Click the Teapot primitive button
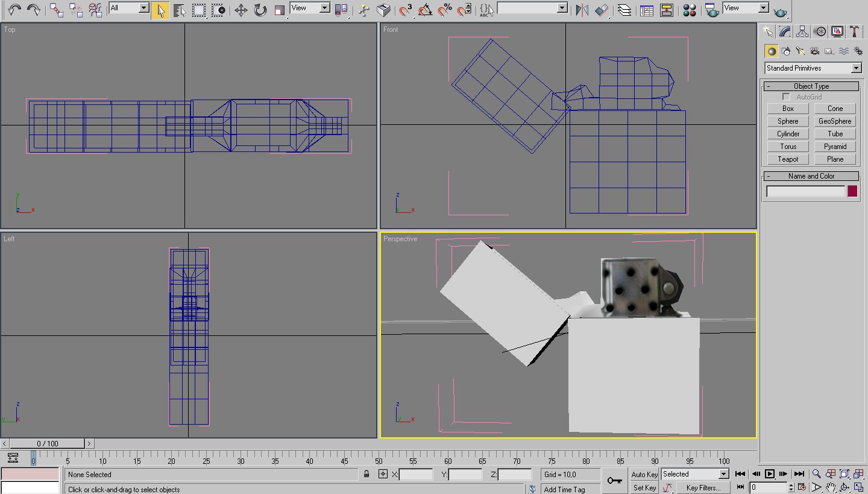The image size is (868, 494). [x=788, y=159]
